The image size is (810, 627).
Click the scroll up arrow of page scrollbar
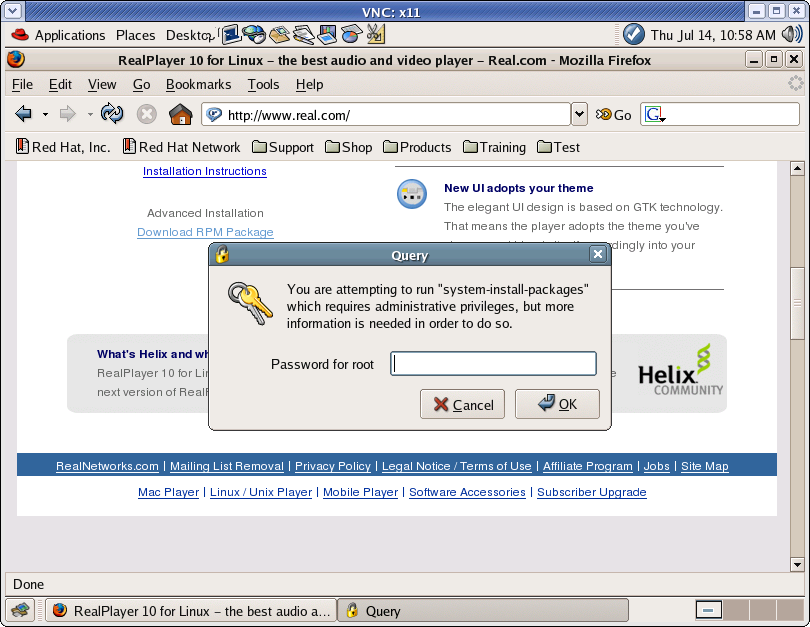point(797,168)
